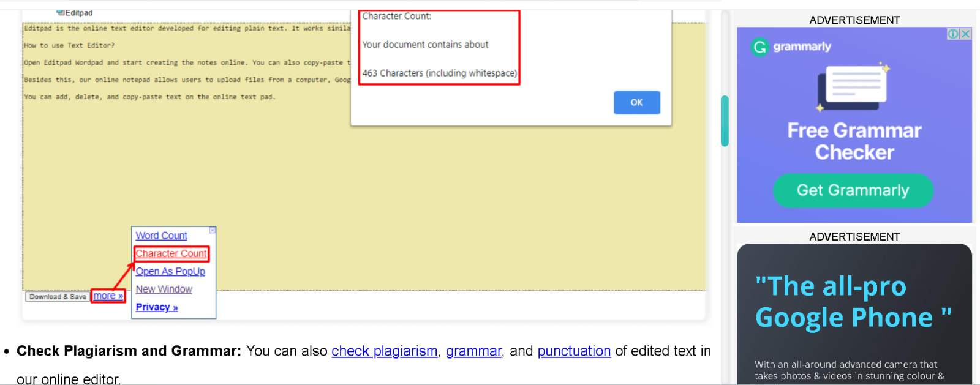Close the Grammarly ad with the X icon
This screenshot has height=385, width=980.
[966, 34]
